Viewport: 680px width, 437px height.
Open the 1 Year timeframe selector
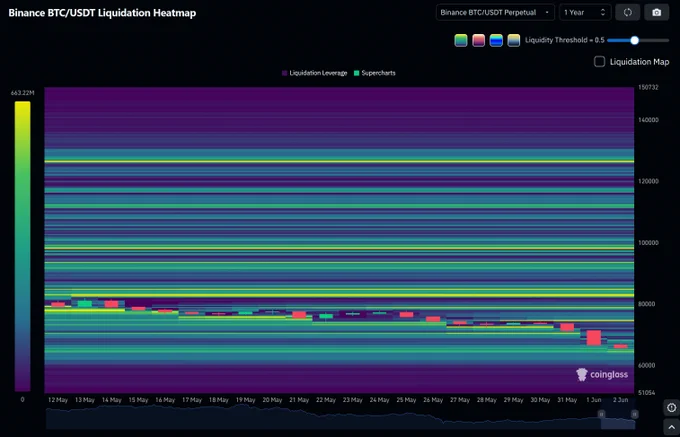(585, 12)
